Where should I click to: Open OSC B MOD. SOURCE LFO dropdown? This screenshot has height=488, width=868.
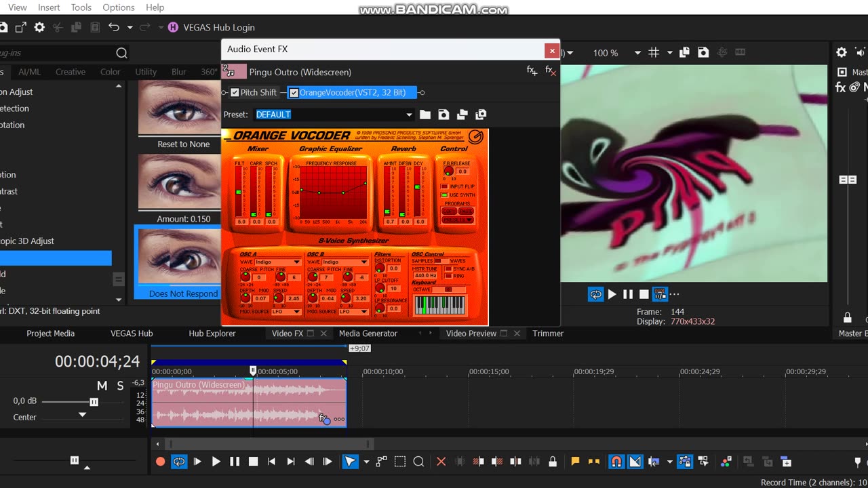(363, 312)
